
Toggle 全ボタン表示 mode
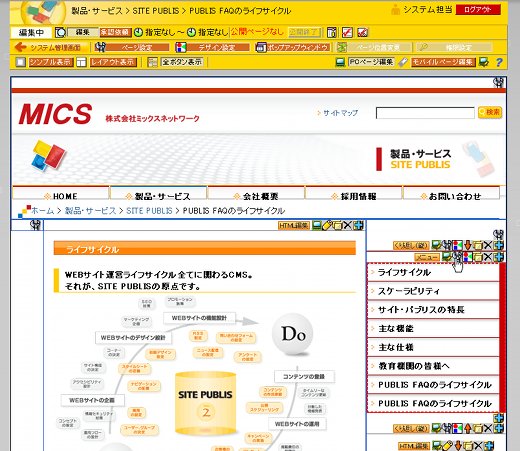tap(182, 62)
